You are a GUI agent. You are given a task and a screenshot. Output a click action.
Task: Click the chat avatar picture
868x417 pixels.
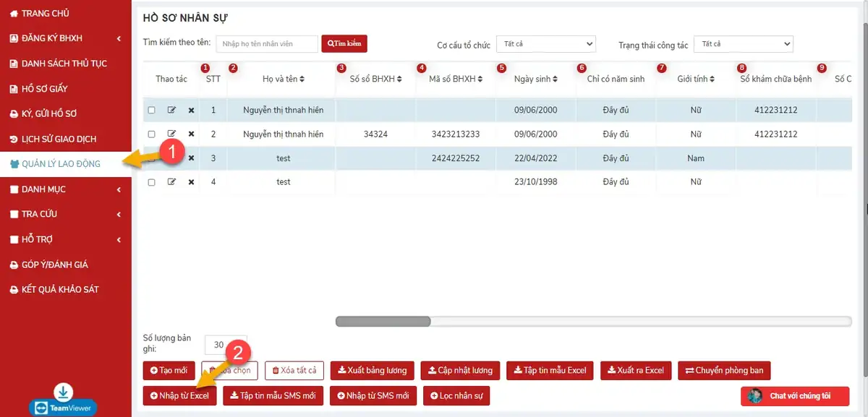[x=755, y=396]
